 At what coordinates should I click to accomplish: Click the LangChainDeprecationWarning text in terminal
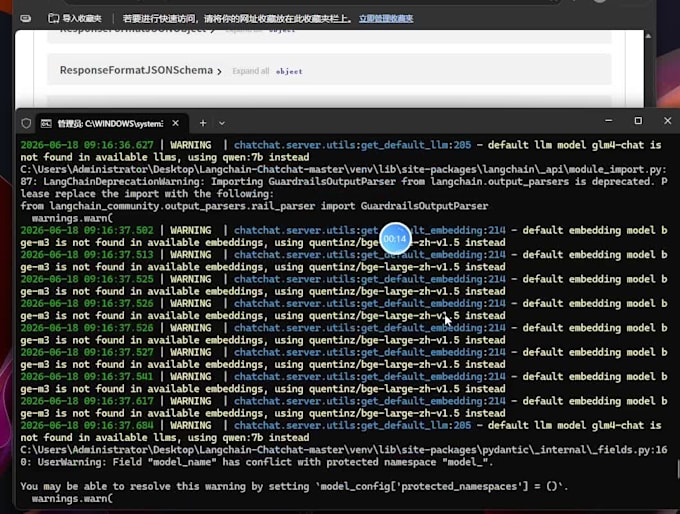point(124,182)
